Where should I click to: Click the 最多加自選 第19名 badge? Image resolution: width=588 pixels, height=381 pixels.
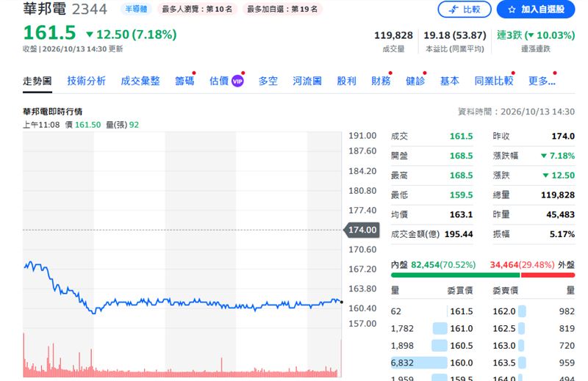point(282,9)
